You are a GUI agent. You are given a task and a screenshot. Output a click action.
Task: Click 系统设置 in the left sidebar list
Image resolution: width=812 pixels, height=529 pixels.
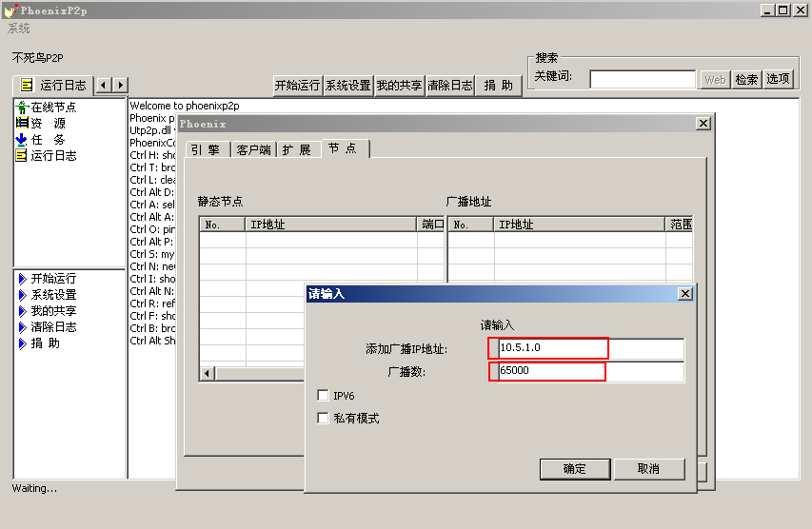pyautogui.click(x=53, y=295)
